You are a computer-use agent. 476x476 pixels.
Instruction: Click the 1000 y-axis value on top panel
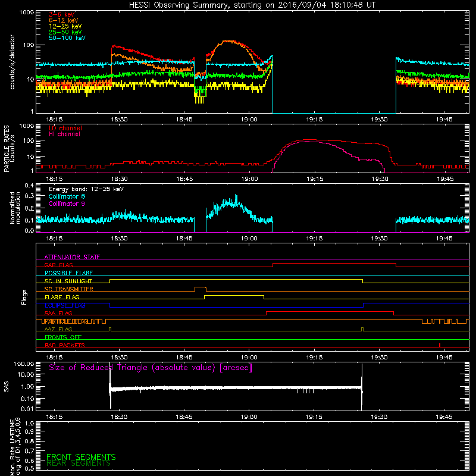click(27, 12)
